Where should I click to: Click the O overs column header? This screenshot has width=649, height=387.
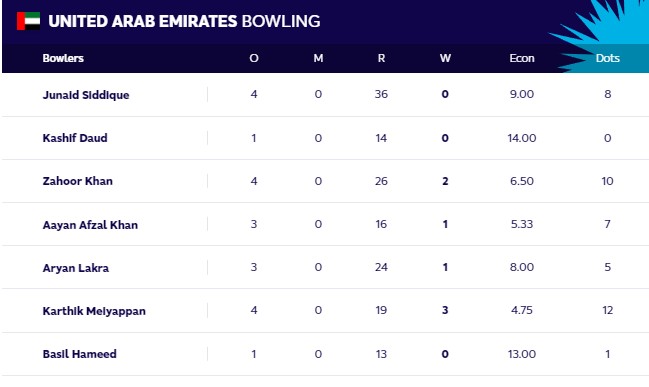254,58
